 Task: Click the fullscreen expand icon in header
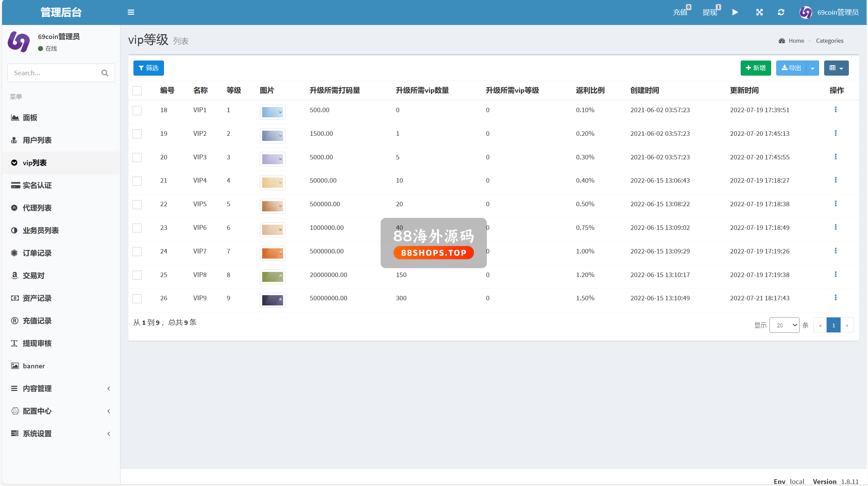click(x=759, y=12)
